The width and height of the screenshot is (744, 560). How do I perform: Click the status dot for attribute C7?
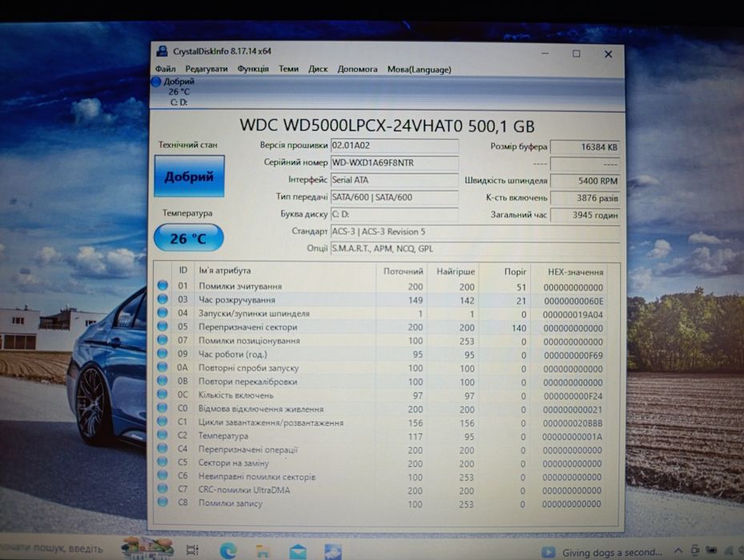[x=163, y=489]
